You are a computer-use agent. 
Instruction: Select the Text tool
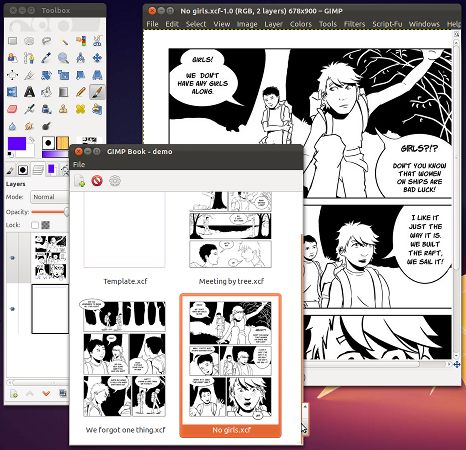tap(29, 92)
